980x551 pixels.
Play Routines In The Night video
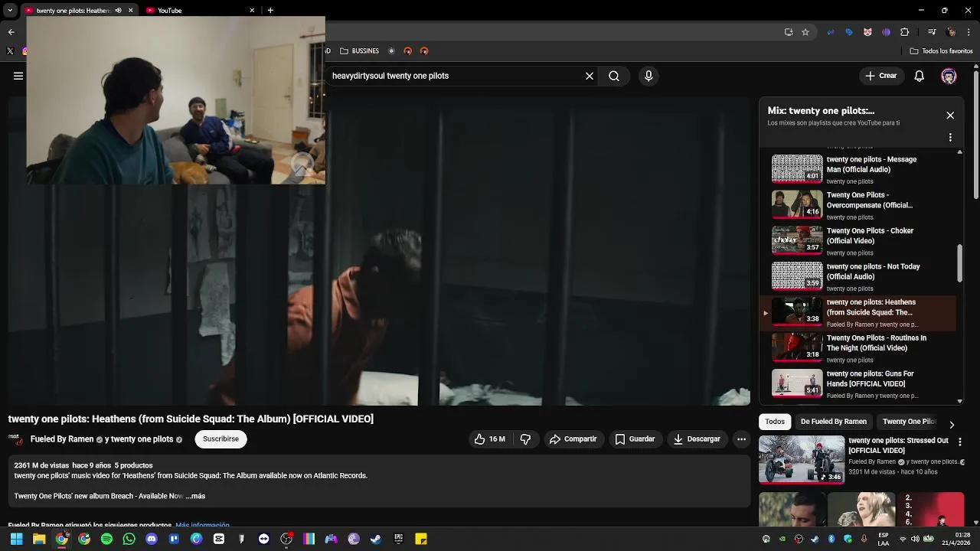coord(857,347)
